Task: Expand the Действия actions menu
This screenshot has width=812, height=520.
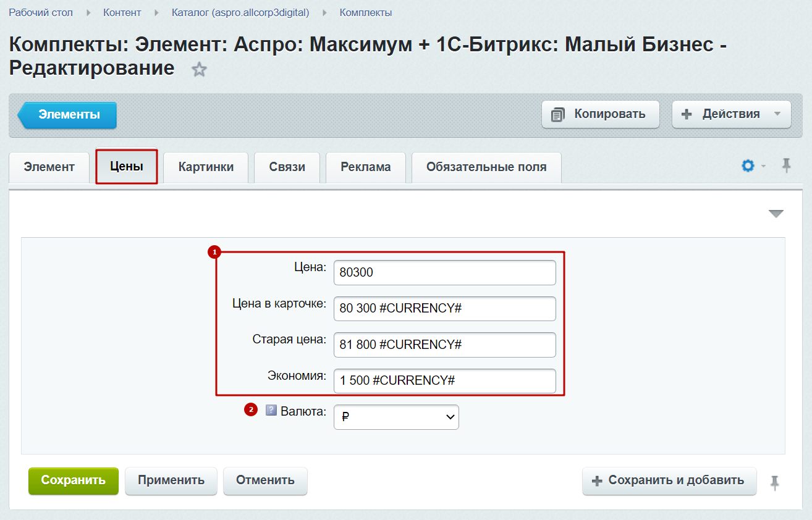Action: click(732, 114)
